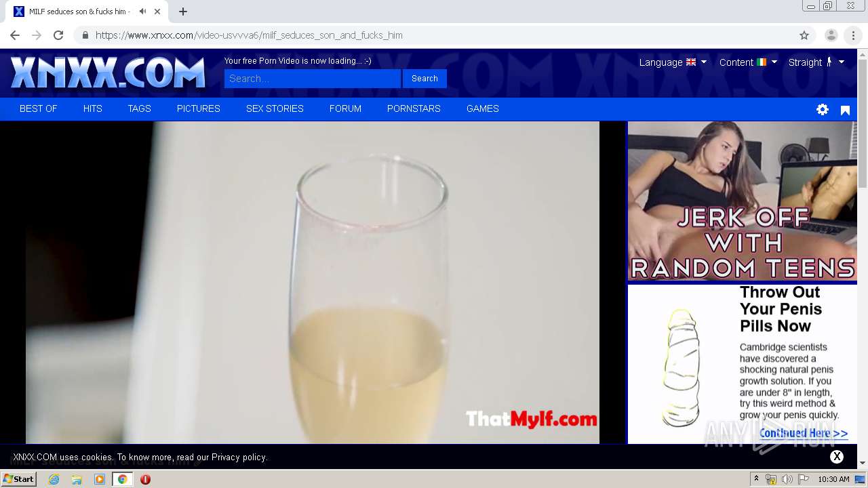Image resolution: width=868 pixels, height=488 pixels.
Task: Click the bookmark flag icon in nav bar
Action: point(845,110)
